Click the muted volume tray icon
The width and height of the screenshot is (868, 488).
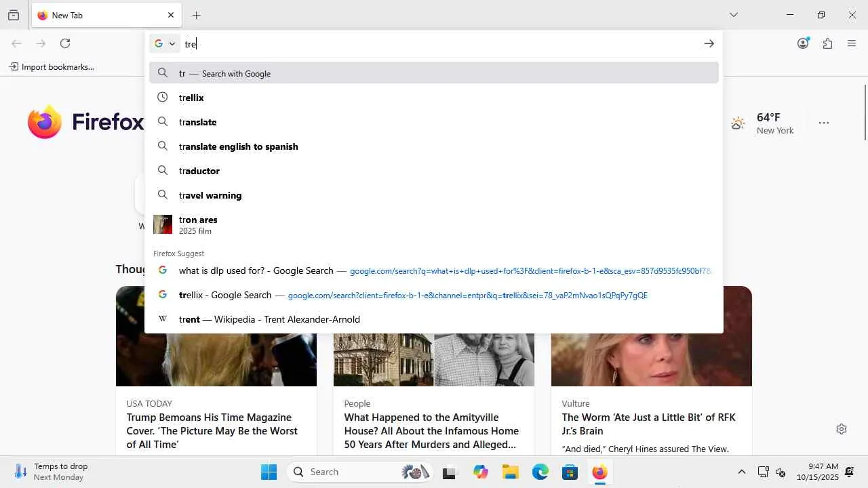click(781, 472)
